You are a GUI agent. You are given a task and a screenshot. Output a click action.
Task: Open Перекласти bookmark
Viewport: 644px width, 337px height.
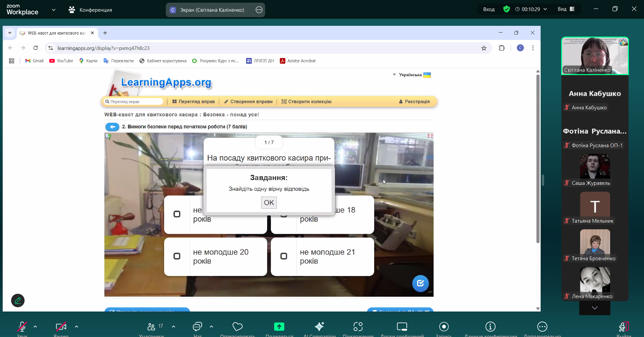(x=118, y=61)
